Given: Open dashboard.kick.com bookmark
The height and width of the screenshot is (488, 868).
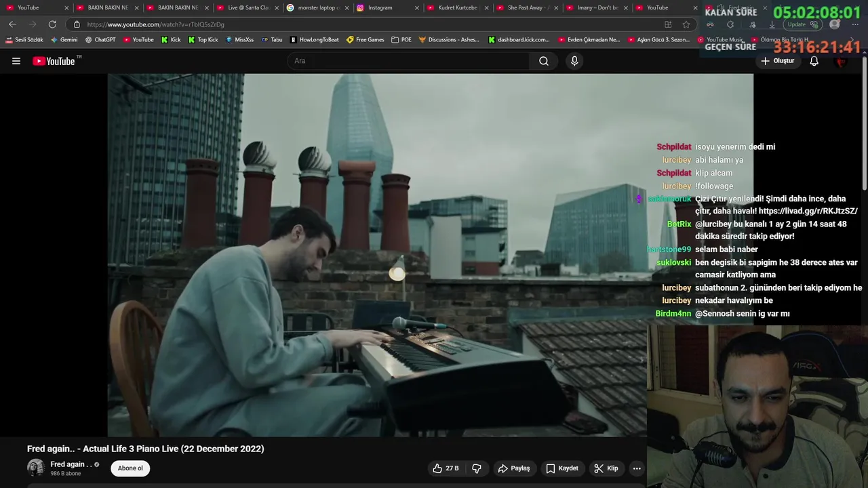Looking at the screenshot, I should point(519,40).
